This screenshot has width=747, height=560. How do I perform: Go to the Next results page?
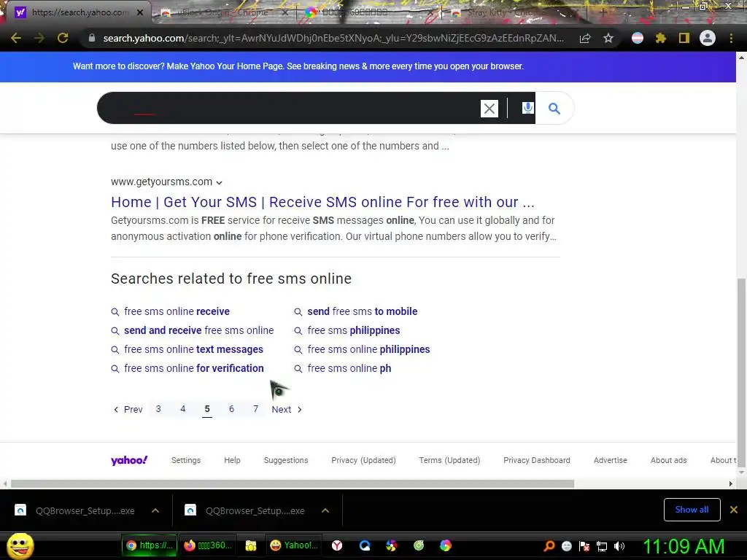[287, 410]
